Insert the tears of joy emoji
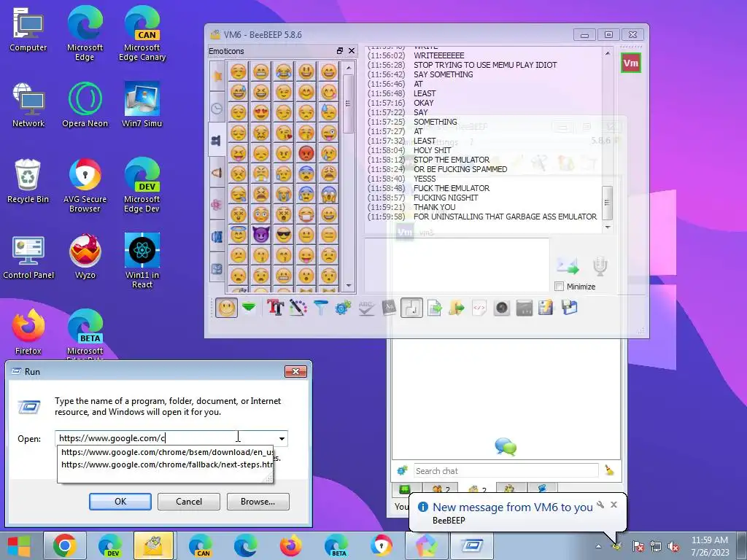The height and width of the screenshot is (560, 747). click(284, 72)
